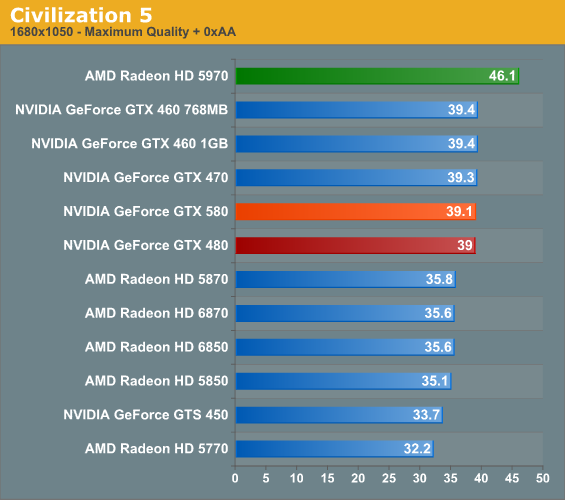Click the axis tick label "0"

235,478
